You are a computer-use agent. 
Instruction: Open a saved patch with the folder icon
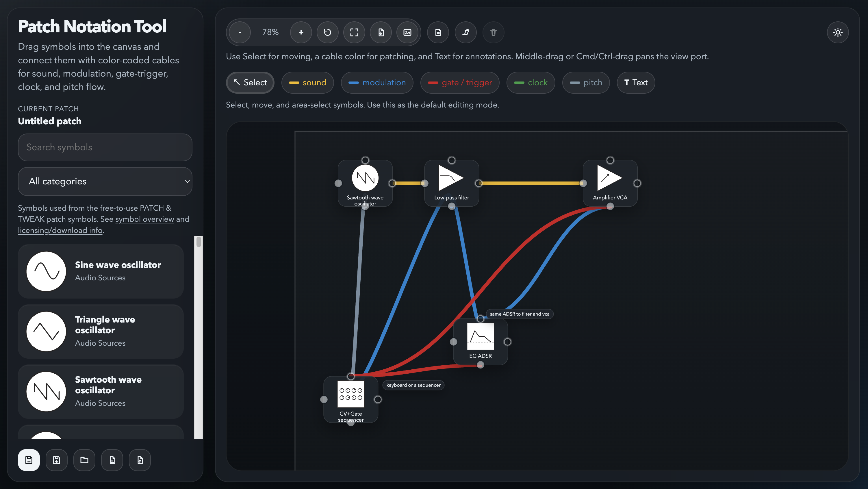click(x=84, y=460)
